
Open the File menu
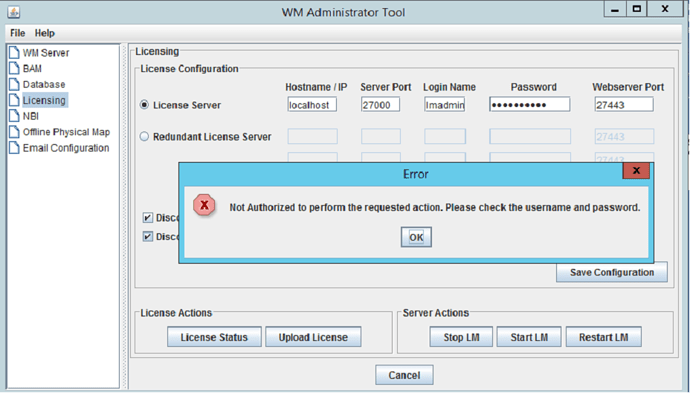click(x=18, y=33)
